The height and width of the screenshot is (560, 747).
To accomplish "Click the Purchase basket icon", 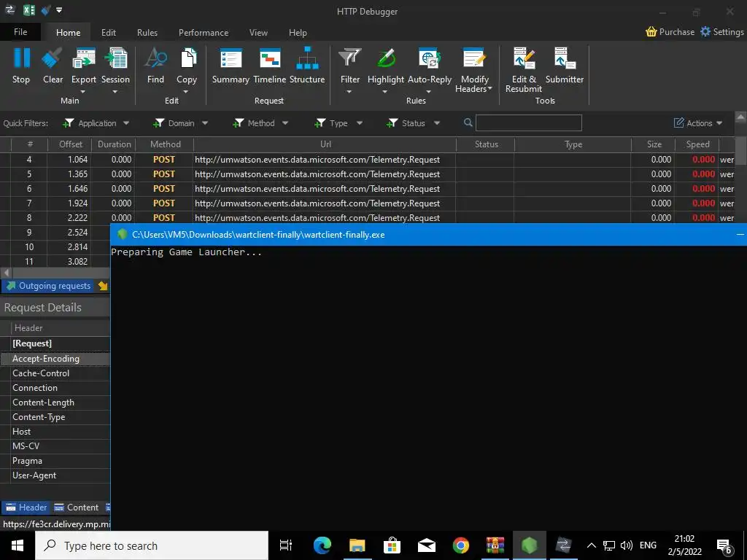I will [x=651, y=32].
